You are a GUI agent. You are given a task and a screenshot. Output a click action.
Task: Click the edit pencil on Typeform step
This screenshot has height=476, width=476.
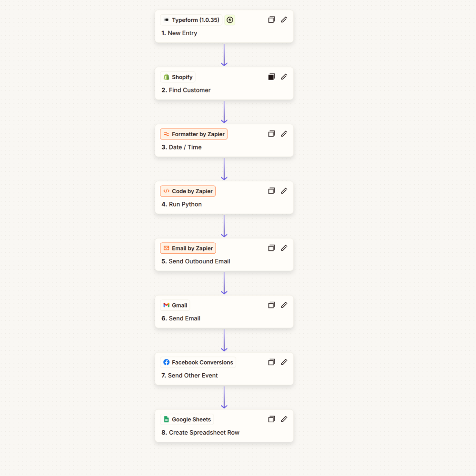click(x=284, y=20)
